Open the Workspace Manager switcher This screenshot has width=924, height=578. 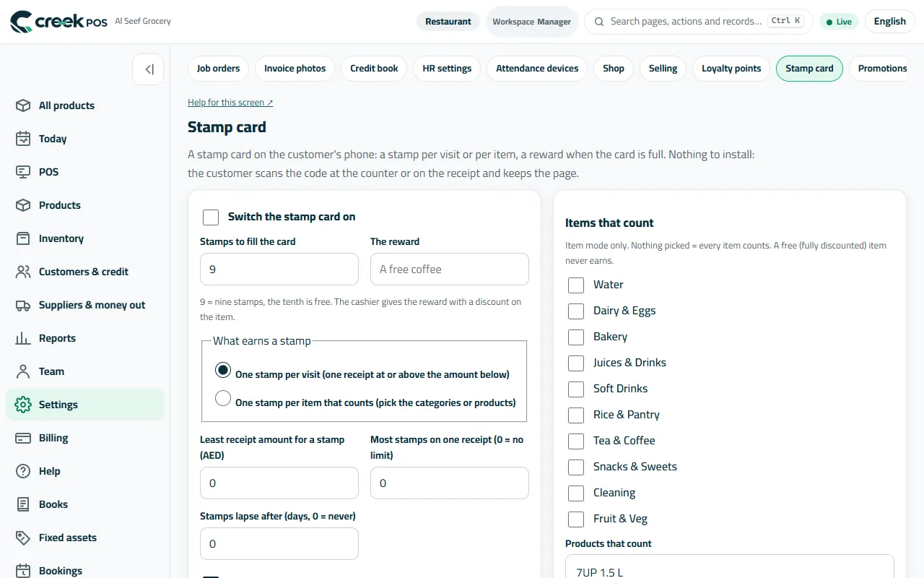(532, 22)
